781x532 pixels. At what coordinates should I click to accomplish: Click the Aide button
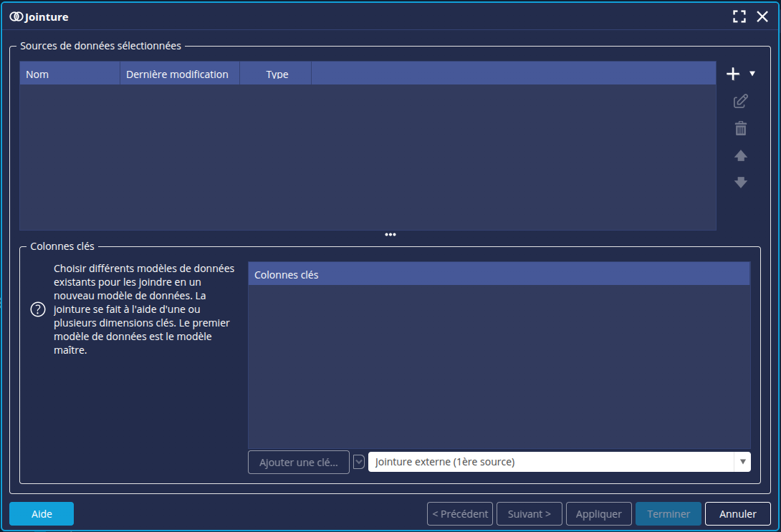42,513
